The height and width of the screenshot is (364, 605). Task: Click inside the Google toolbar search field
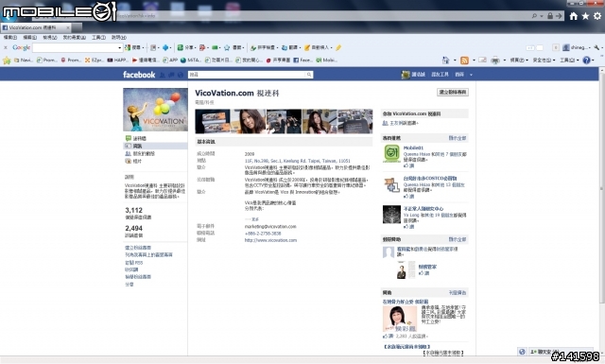point(75,47)
